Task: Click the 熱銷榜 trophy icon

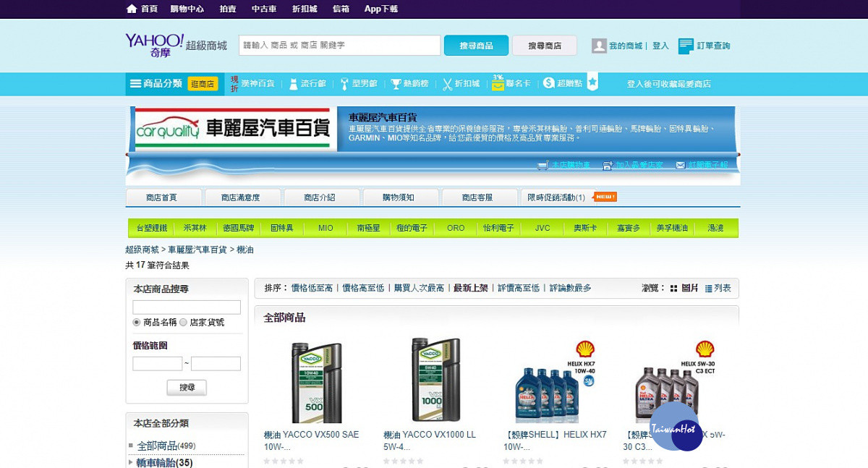Action: pos(396,84)
